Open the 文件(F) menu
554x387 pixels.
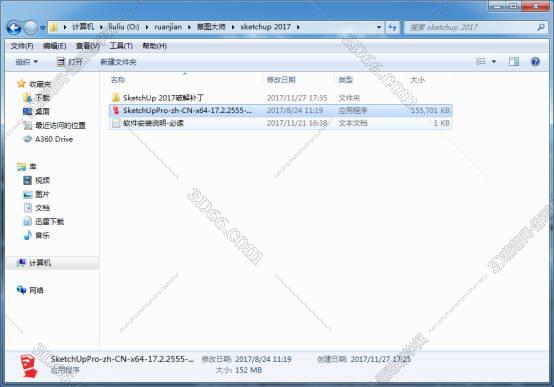pos(22,46)
